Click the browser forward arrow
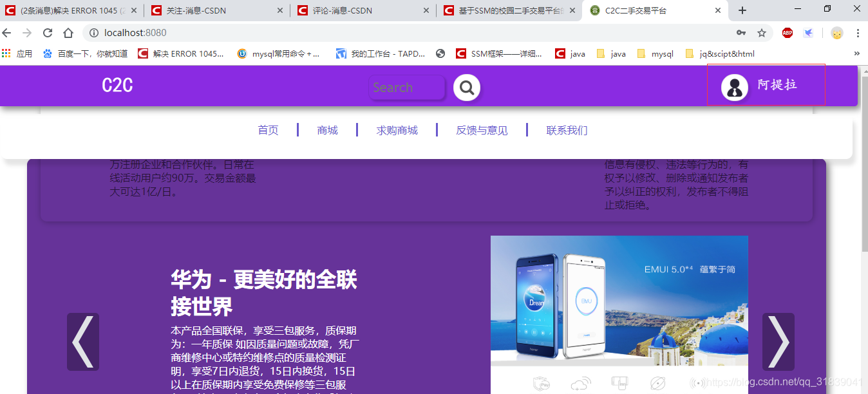868x394 pixels. pyautogui.click(x=27, y=33)
